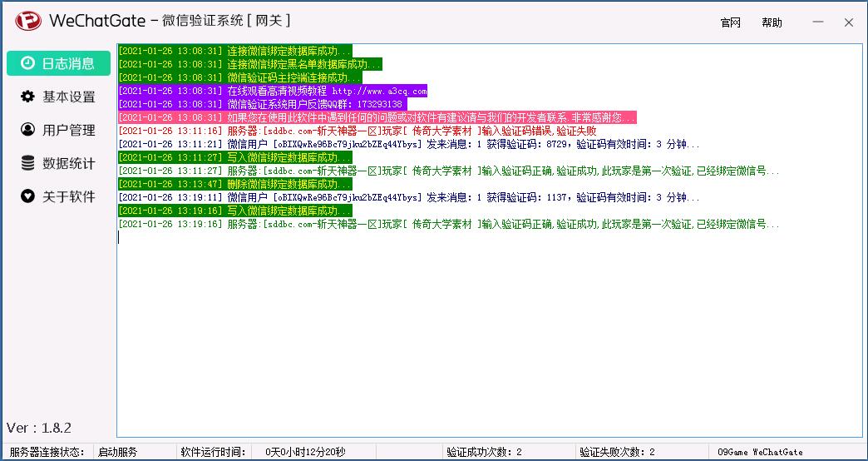Click the 删除微信绑定数据库成功 log line

235,185
